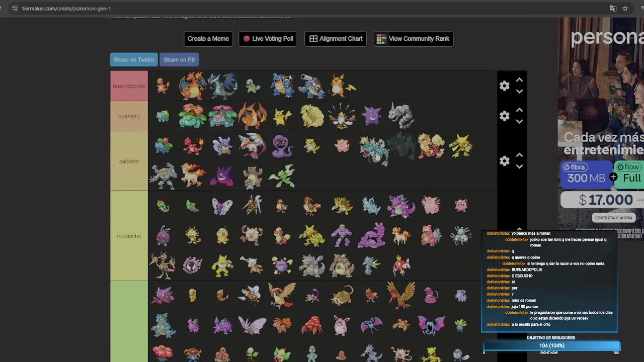
Task: Open settings gear for buanrdopolis tier
Action: pyautogui.click(x=505, y=86)
